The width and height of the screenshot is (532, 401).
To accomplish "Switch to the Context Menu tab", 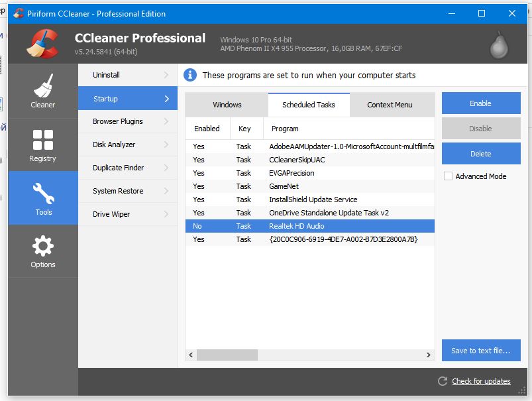I will point(390,105).
